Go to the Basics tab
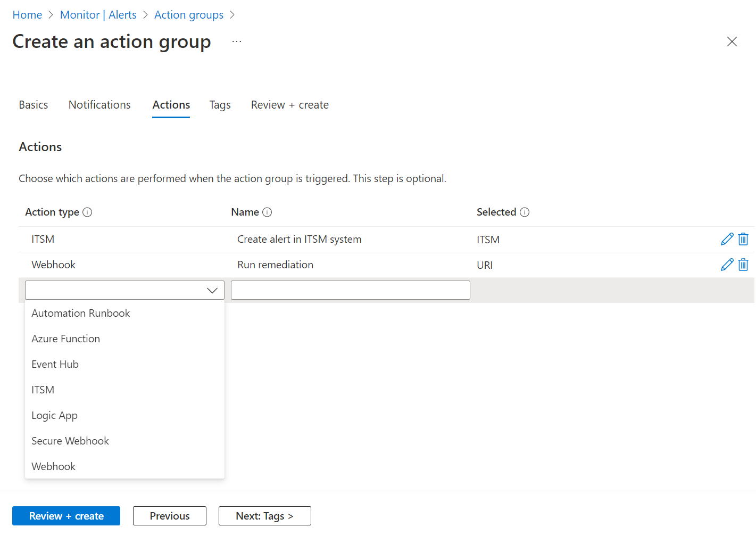The width and height of the screenshot is (756, 535). [34, 104]
